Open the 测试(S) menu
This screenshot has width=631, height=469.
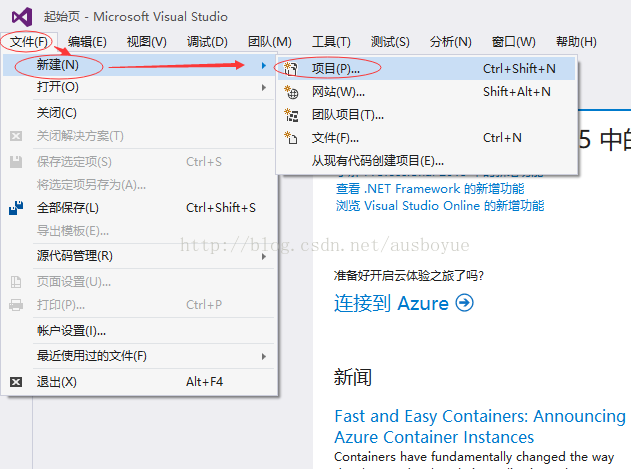(x=390, y=41)
